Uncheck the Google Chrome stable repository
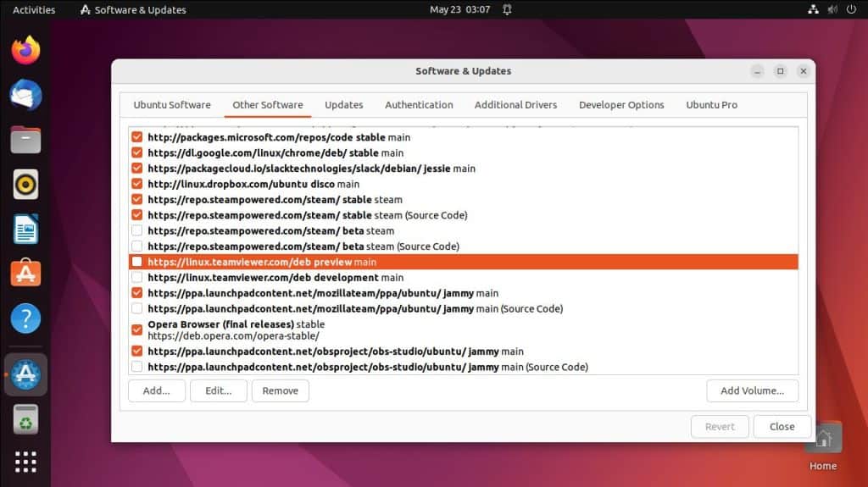 coord(136,152)
